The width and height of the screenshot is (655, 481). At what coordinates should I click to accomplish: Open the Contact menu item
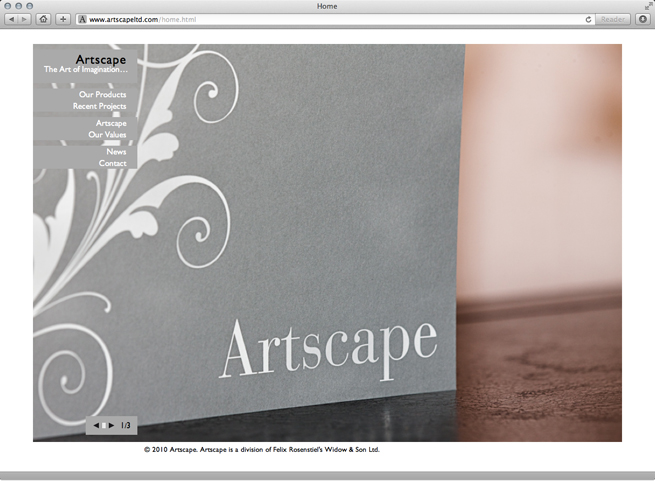tap(112, 163)
